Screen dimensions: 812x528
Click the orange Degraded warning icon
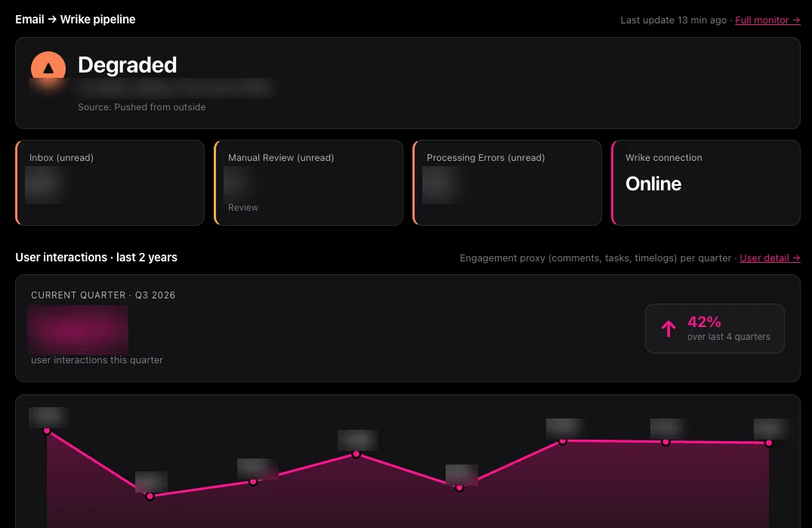48,68
